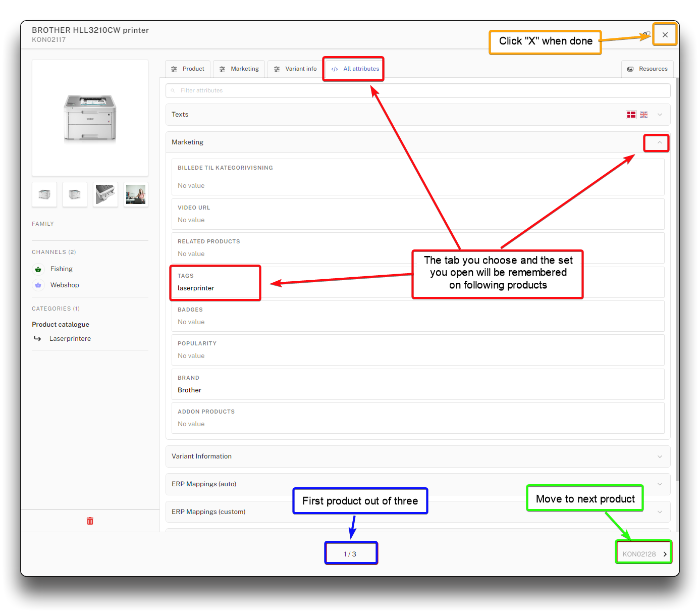Image resolution: width=700 pixels, height=613 pixels.
Task: Select the Danish flag language icon
Action: pyautogui.click(x=631, y=115)
